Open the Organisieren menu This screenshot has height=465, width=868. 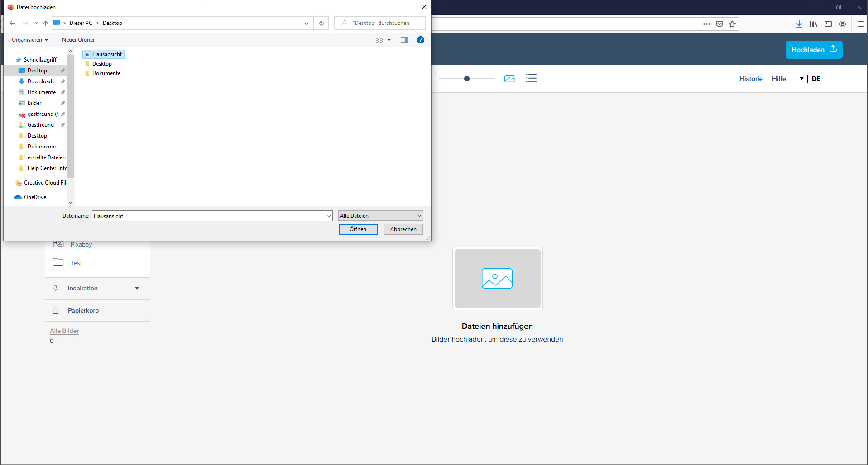tap(29, 40)
